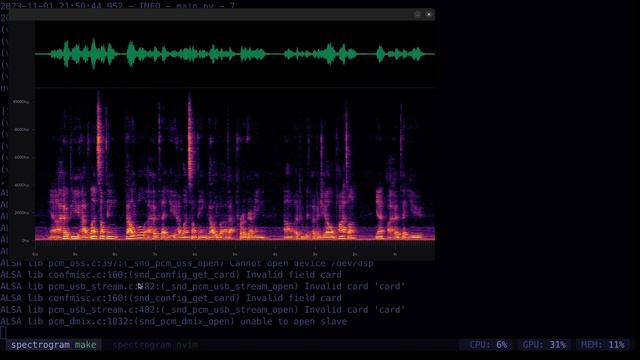Minimize the spectrogram plot window
The height and width of the screenshot is (360, 640).
tap(417, 14)
